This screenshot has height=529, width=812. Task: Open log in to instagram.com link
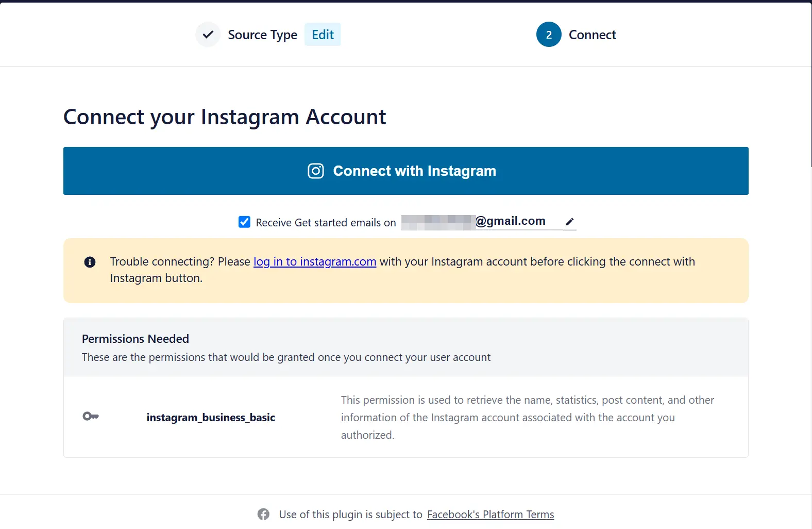coord(315,262)
